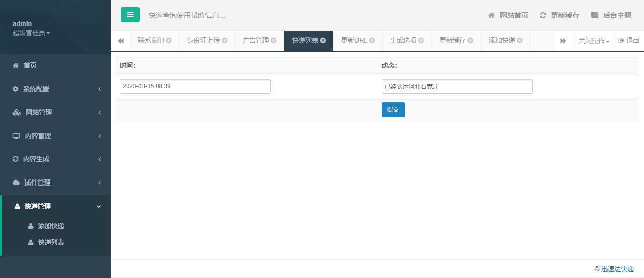Click the 动态: column label
The width and height of the screenshot is (644, 278).
coord(390,66)
